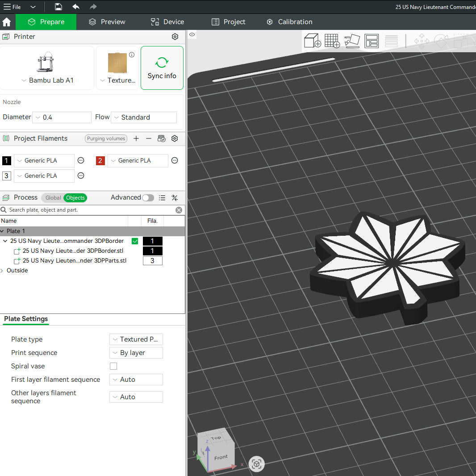Enable the Spiral vase checkbox

(113, 366)
